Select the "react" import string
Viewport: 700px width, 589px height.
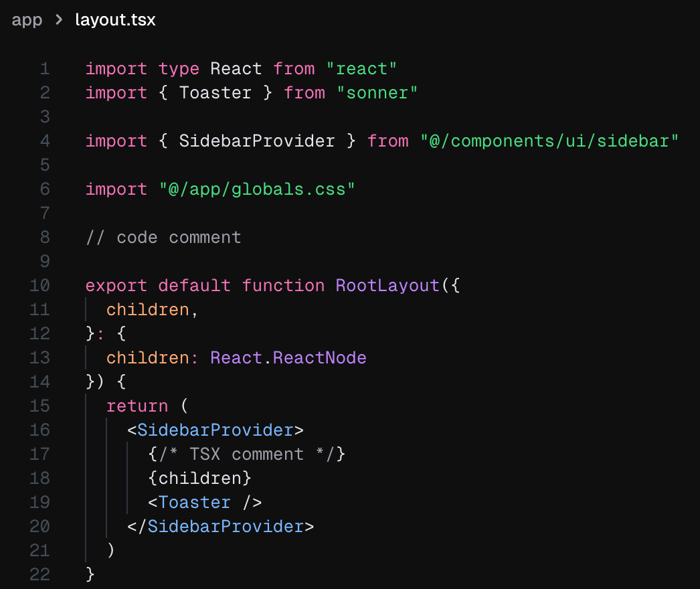coord(362,68)
